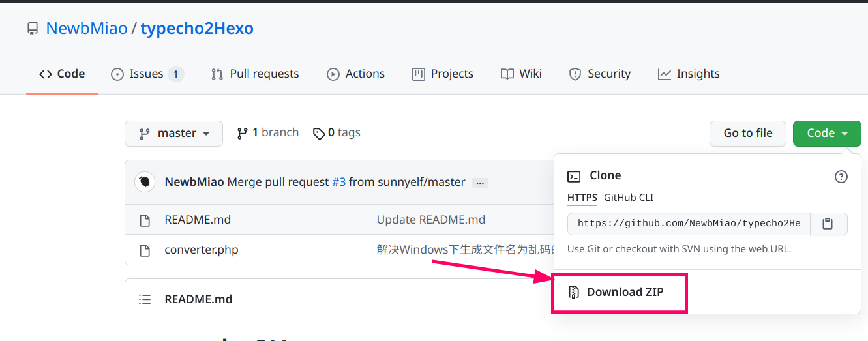Click the zip file icon beside Download ZIP
The height and width of the screenshot is (341, 868).
574,292
